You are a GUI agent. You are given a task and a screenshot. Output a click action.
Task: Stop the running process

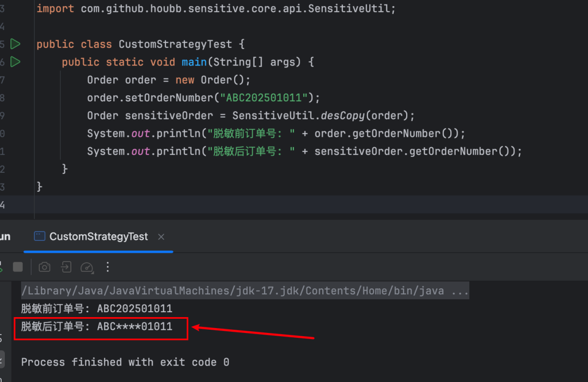(x=17, y=267)
